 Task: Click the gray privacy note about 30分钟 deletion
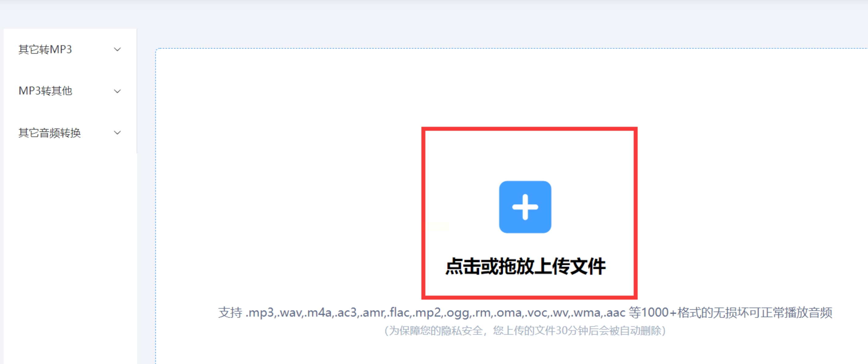tap(525, 331)
